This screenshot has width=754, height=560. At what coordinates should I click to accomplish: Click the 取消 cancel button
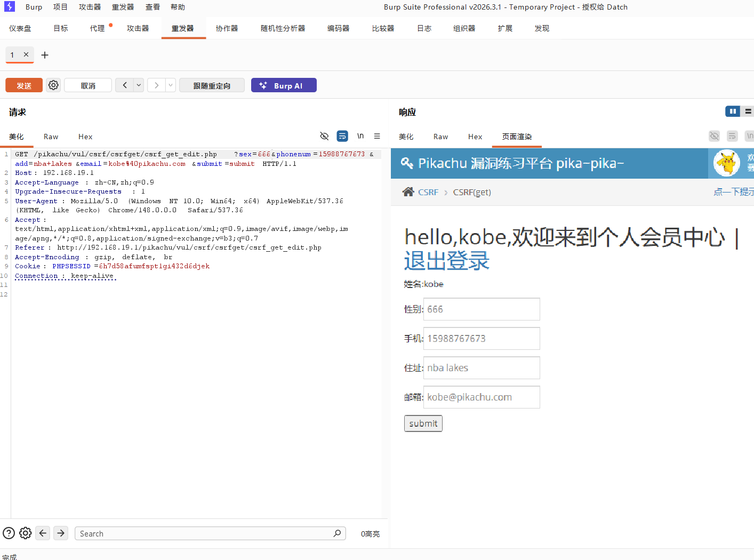(88, 85)
